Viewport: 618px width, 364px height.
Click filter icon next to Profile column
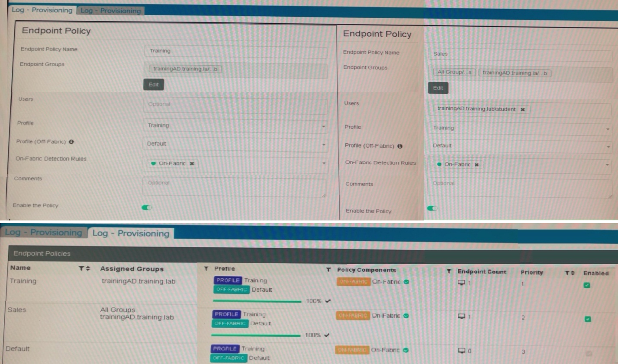[x=206, y=268]
